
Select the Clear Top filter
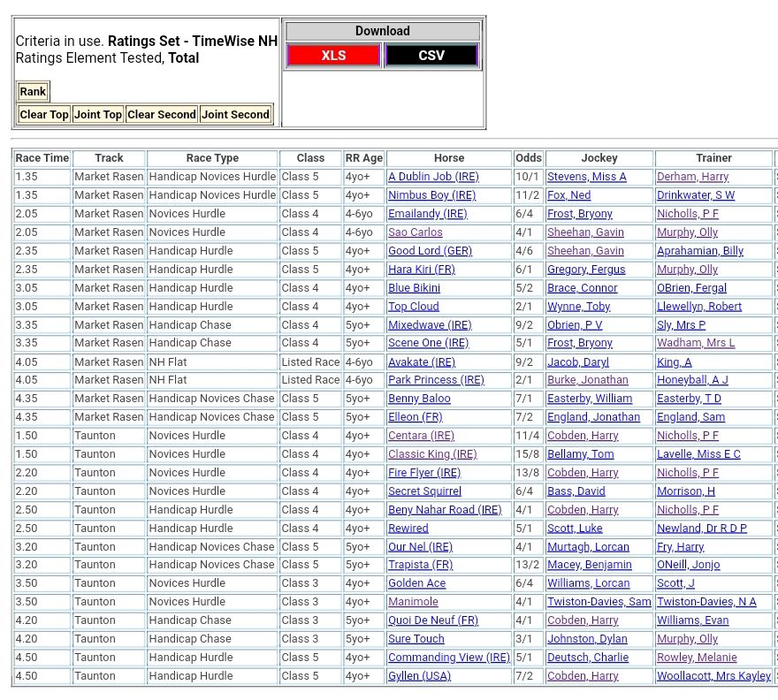pos(44,115)
